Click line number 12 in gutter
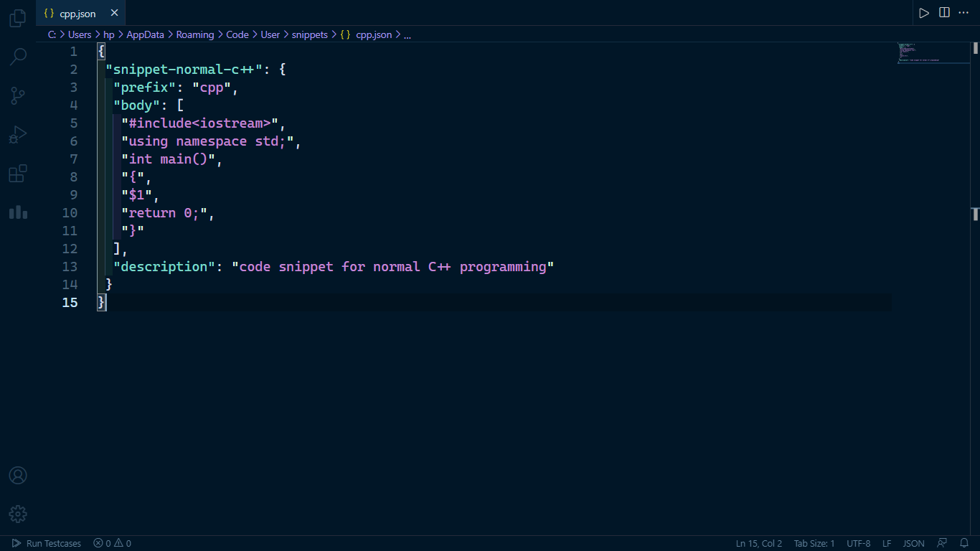This screenshot has height=551, width=980. [70, 249]
